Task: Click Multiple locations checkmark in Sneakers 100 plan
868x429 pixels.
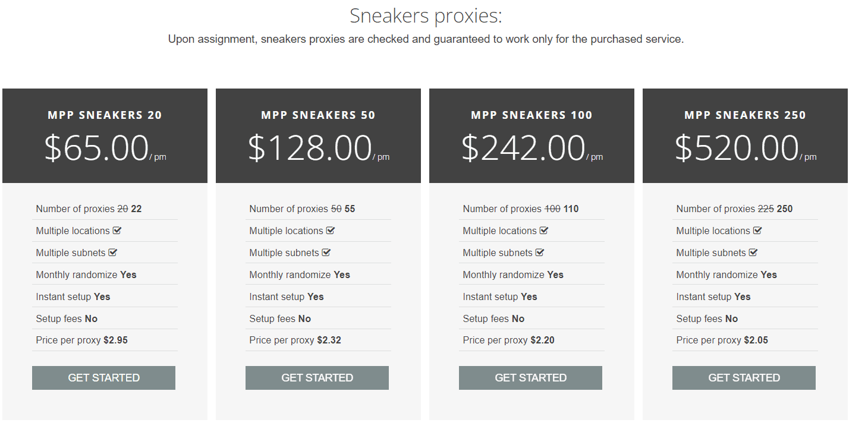Action: coord(544,231)
